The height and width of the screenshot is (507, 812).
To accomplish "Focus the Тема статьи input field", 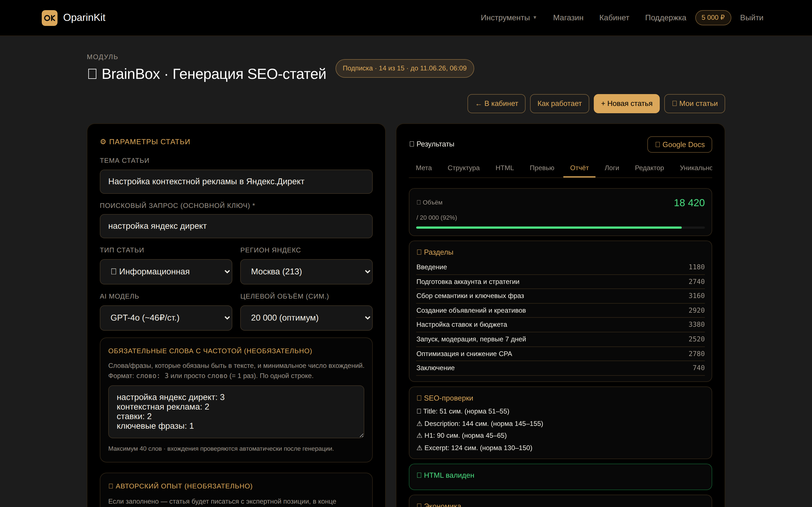I will click(x=236, y=182).
